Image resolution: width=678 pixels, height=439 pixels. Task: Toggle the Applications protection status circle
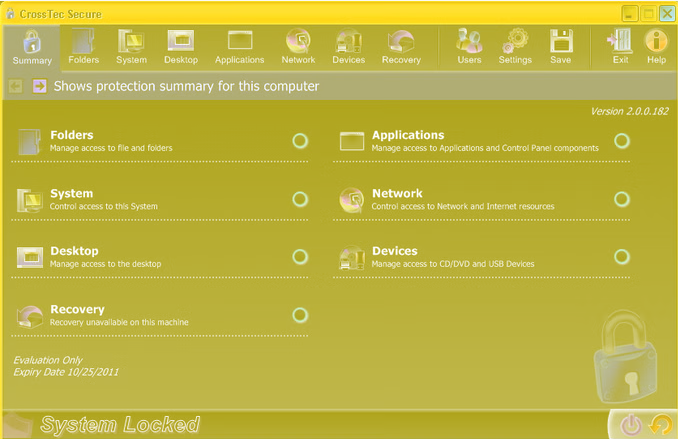622,141
